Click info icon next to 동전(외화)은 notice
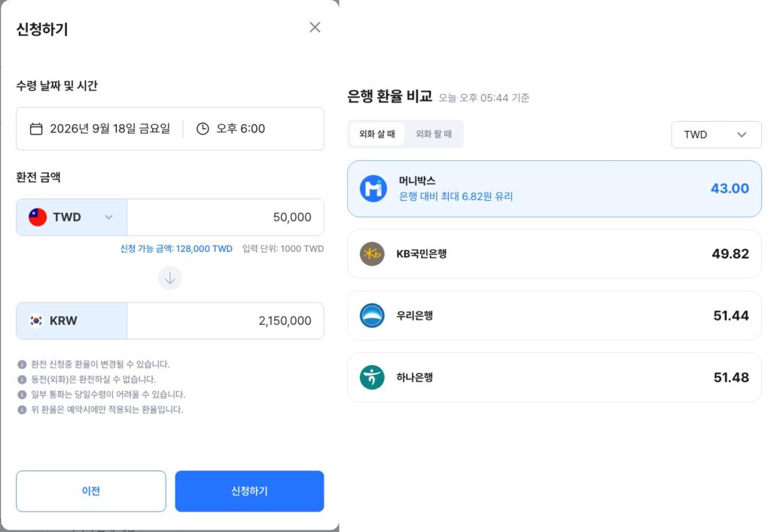This screenshot has width=771, height=532. pos(22,379)
